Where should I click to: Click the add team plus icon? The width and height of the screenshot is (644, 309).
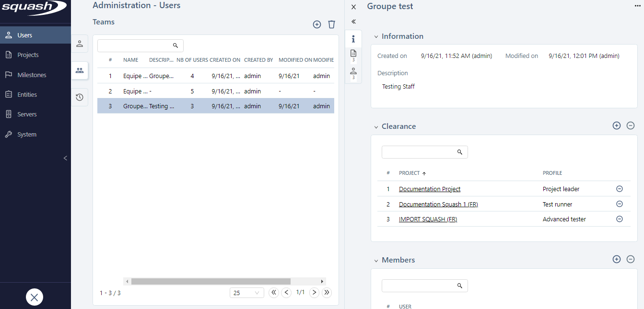[x=316, y=24]
